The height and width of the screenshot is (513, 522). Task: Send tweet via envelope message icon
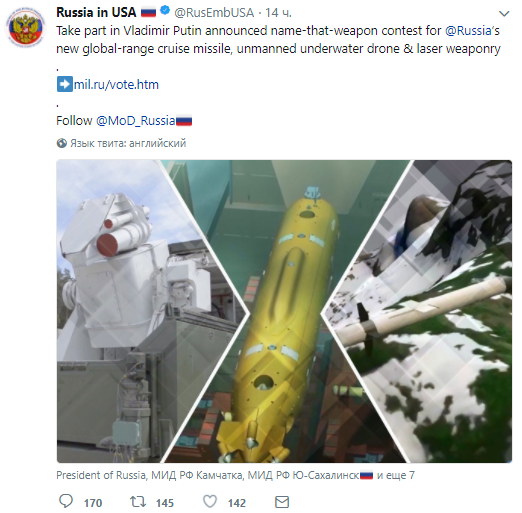(282, 502)
